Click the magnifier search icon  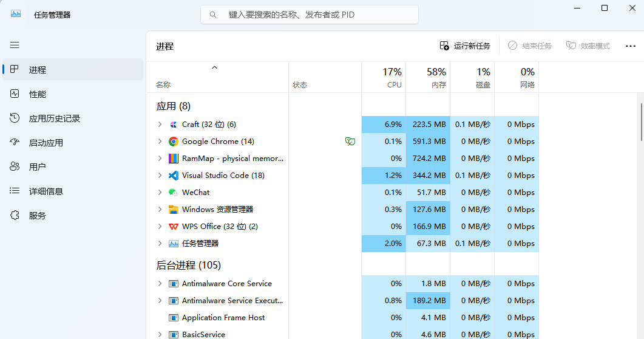[213, 15]
